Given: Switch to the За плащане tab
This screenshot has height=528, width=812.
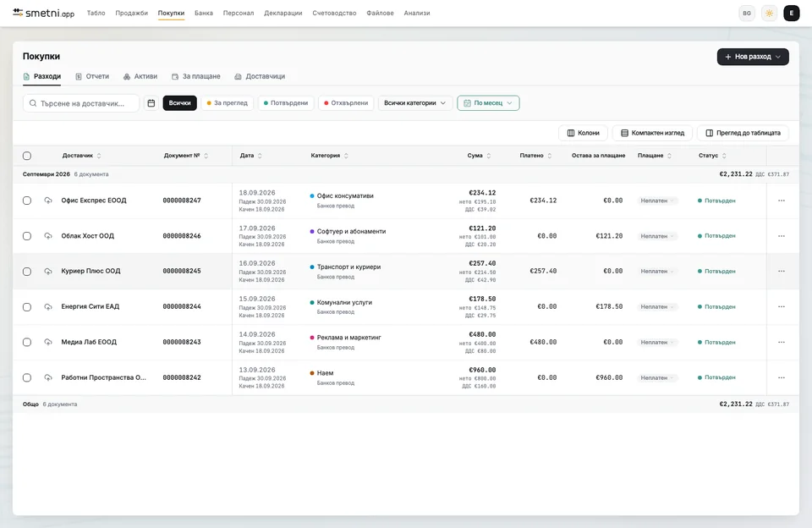Looking at the screenshot, I should 195,76.
